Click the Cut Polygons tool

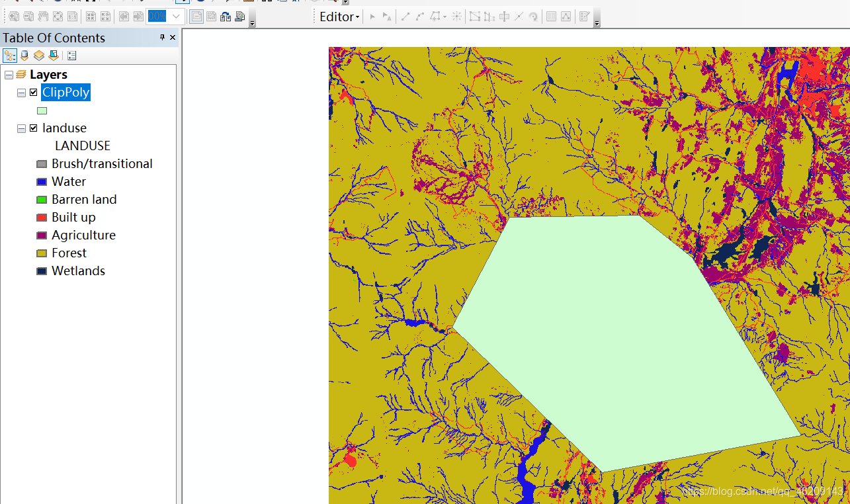(x=504, y=17)
